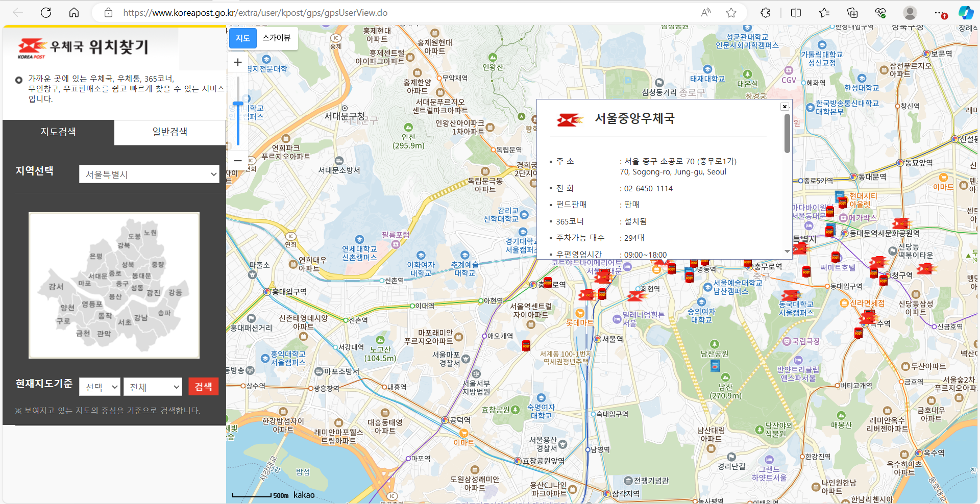Select 용산 district on Seoul map

(115, 296)
